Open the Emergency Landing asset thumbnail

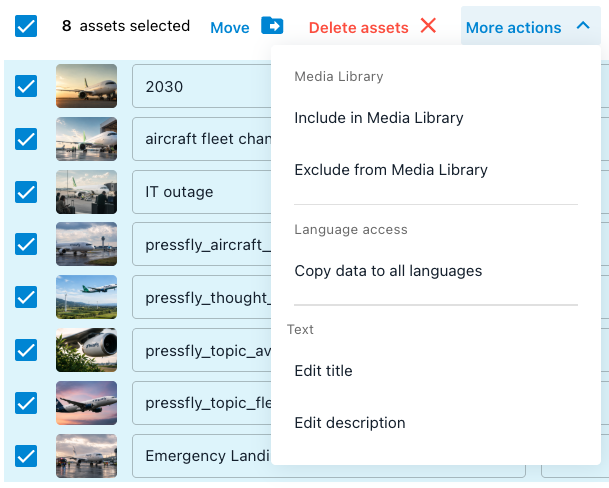(x=86, y=456)
